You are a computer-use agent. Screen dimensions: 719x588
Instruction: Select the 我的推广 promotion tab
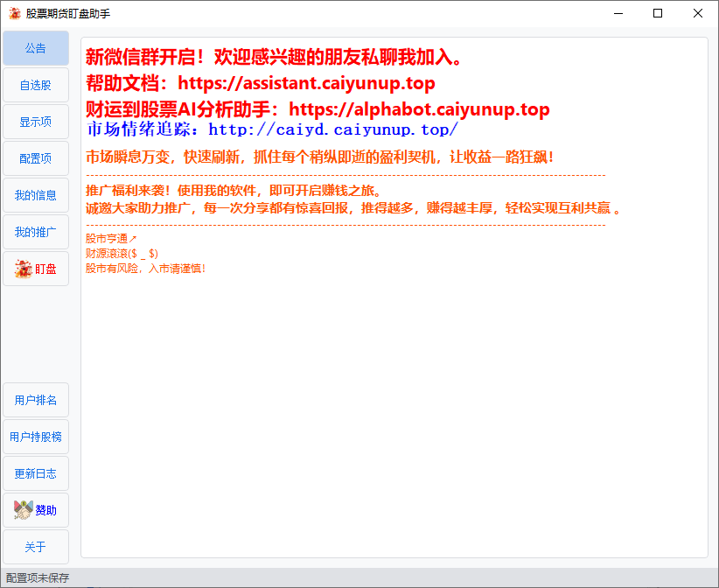(x=36, y=232)
